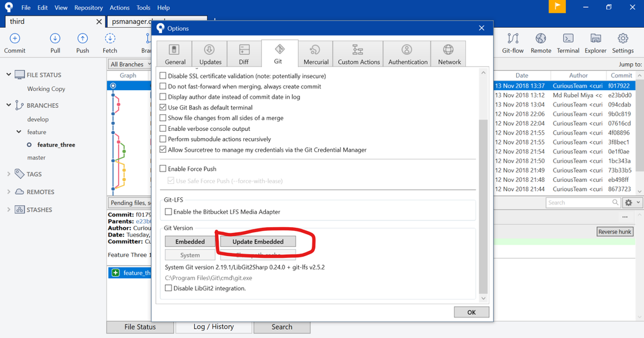Enable show file changes from all merge sides
The width and height of the screenshot is (644, 338).
pos(163,118)
